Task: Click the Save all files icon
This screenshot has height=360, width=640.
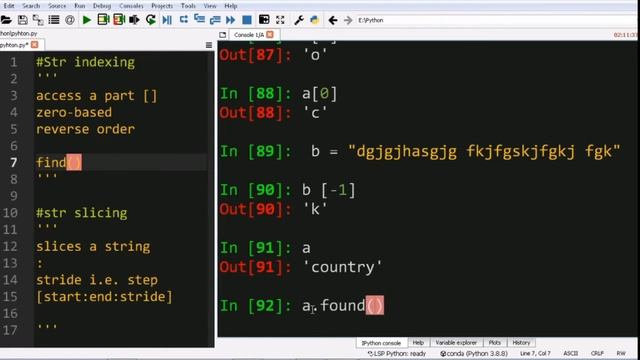Action: click(38, 20)
